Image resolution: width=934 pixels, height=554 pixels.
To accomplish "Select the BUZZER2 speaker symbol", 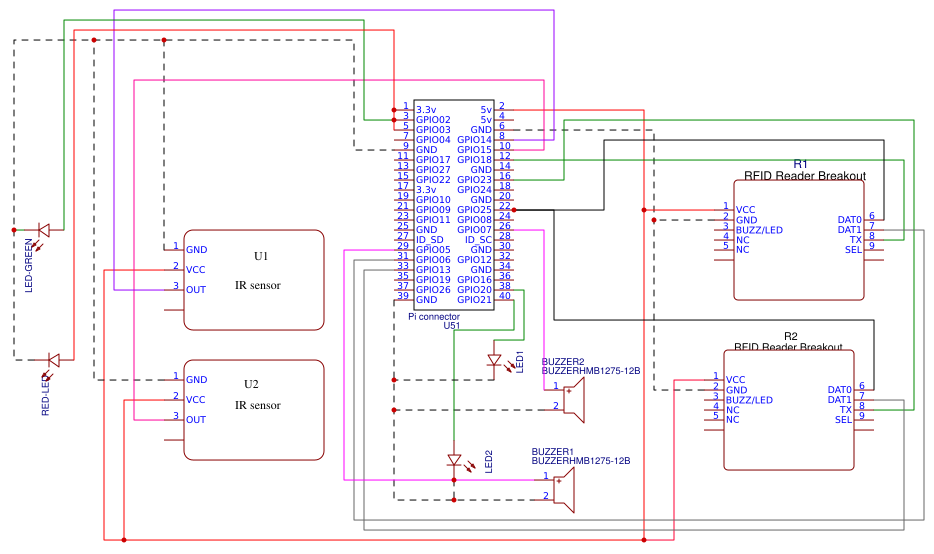I will click(x=574, y=400).
